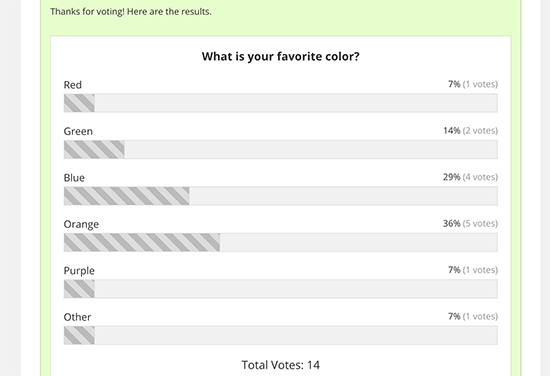Click the Orange result progress bar
Screen dimensions: 550x376
pos(281,242)
